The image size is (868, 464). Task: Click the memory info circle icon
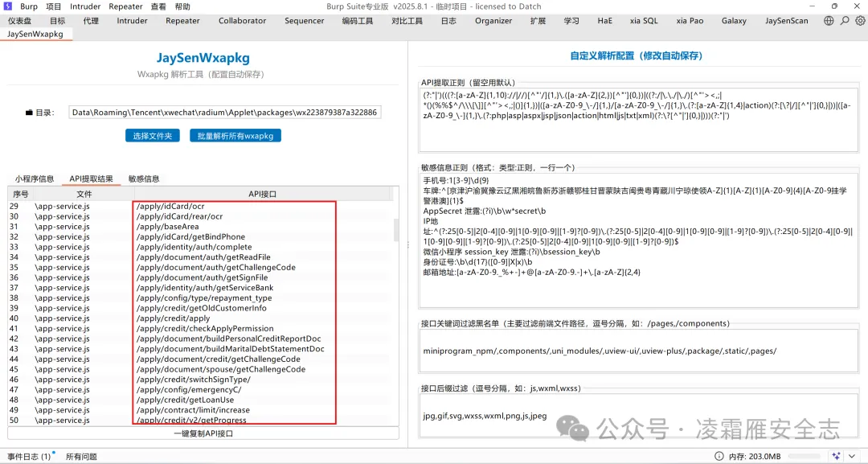point(719,456)
